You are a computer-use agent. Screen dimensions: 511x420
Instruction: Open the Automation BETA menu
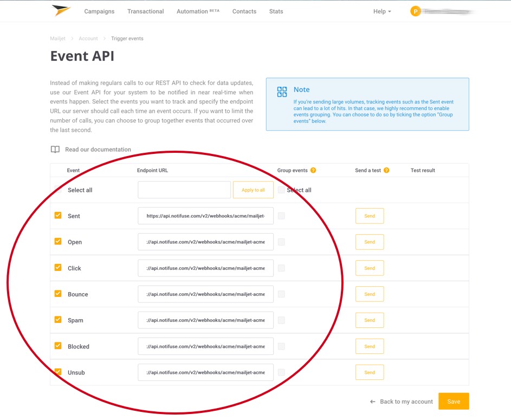[x=198, y=11]
